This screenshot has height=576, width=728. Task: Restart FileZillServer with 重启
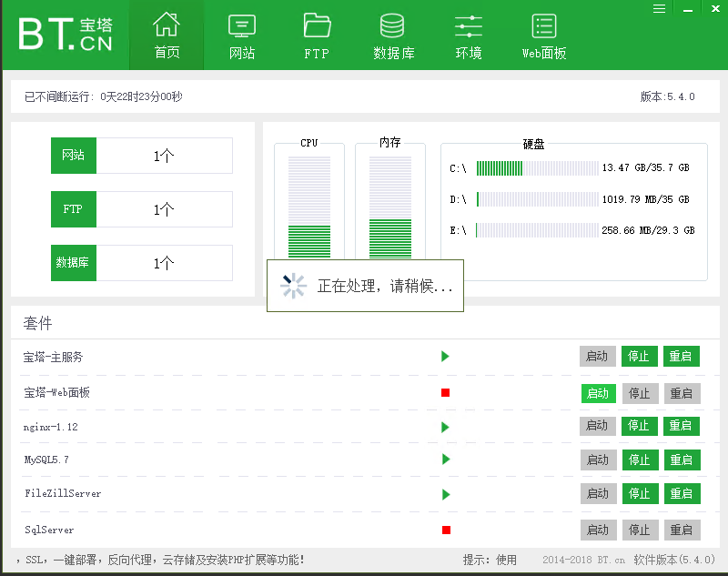tap(682, 493)
